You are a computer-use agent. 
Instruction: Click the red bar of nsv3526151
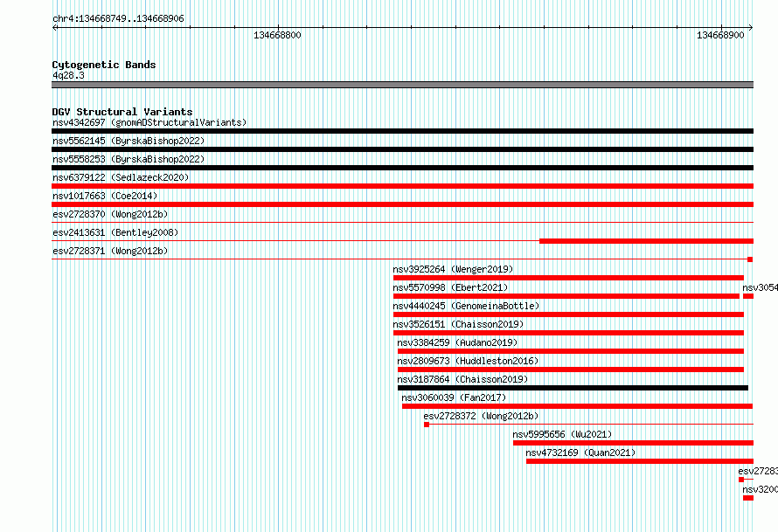(x=568, y=333)
